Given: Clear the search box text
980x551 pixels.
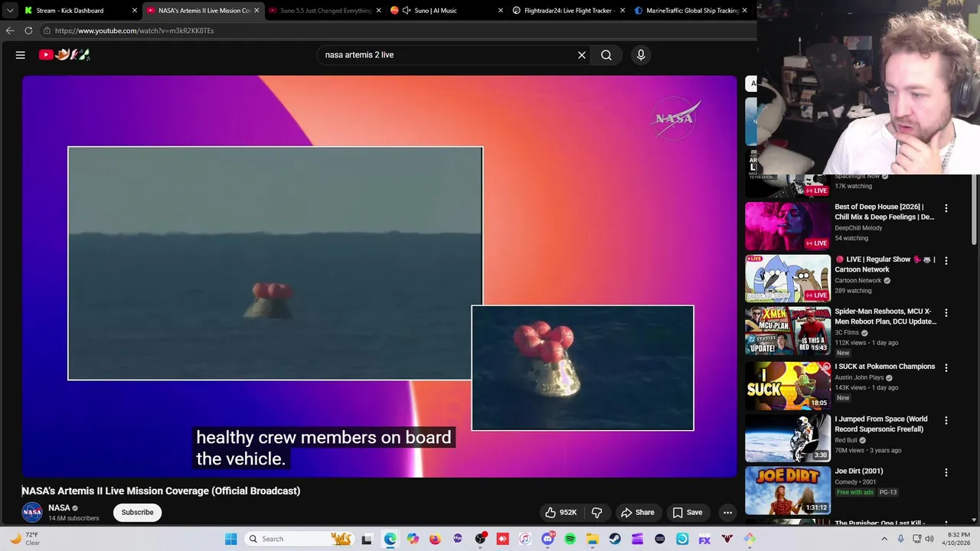Looking at the screenshot, I should click(x=582, y=55).
